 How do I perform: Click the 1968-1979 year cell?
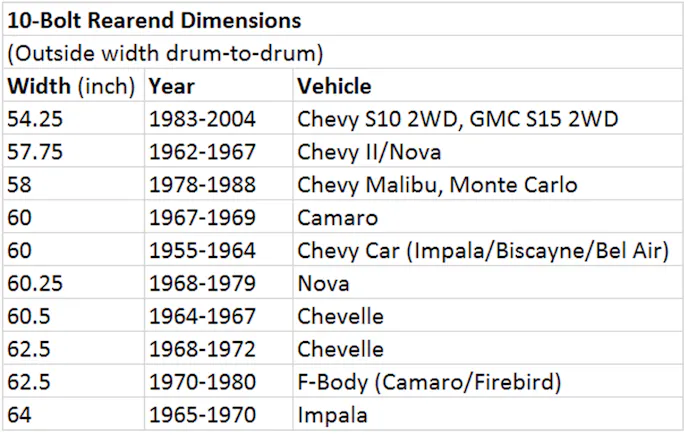click(x=202, y=283)
